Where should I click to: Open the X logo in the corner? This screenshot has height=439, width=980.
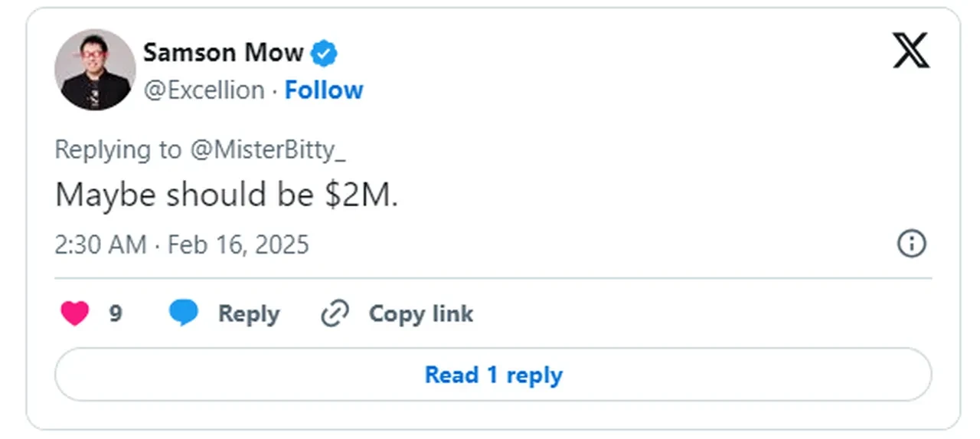pos(911,51)
